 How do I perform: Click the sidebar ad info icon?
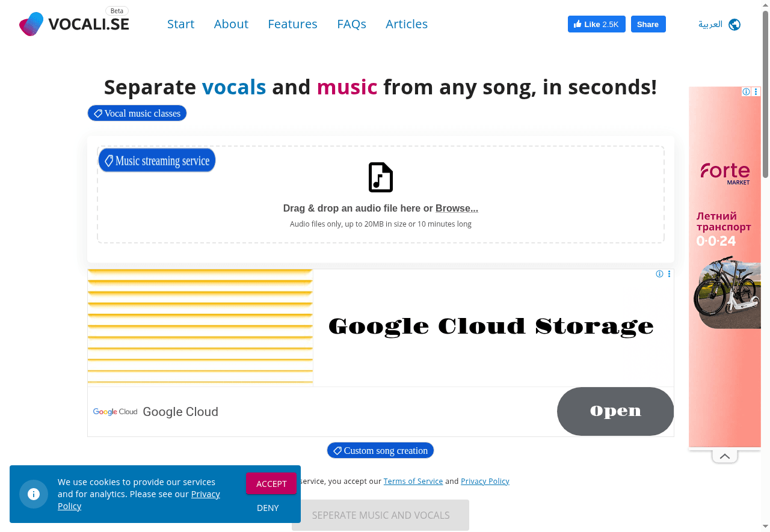point(746,92)
